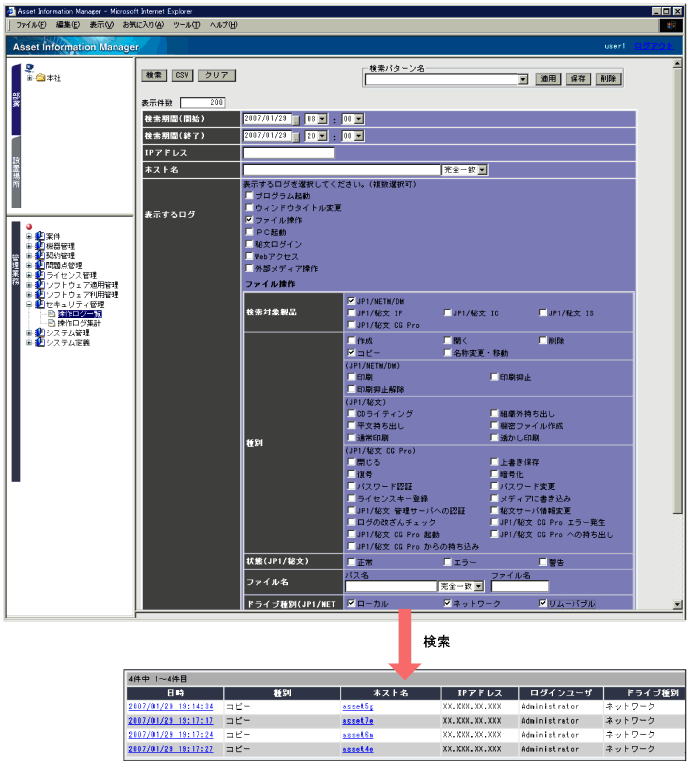This screenshot has height=763, width=688.
Task: Click the 操作ログ集計 document icon
Action: tap(51, 324)
